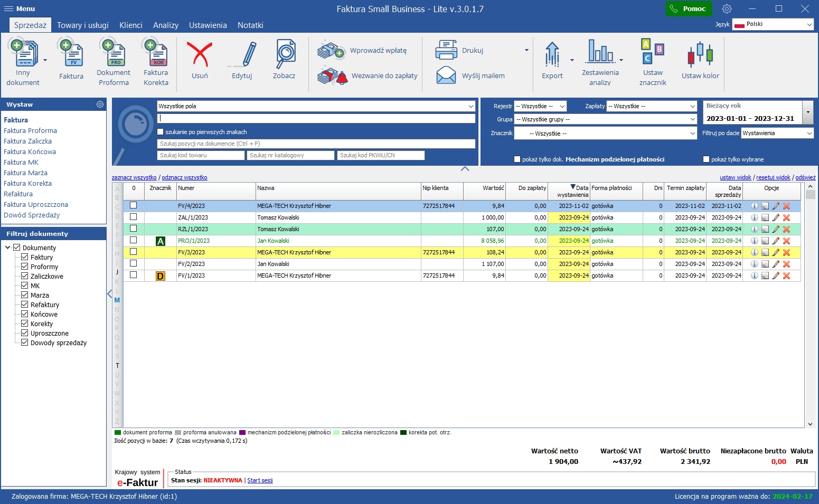Viewport: 819px width, 504px height.
Task: Switch to the Klienci tab
Action: pos(130,25)
